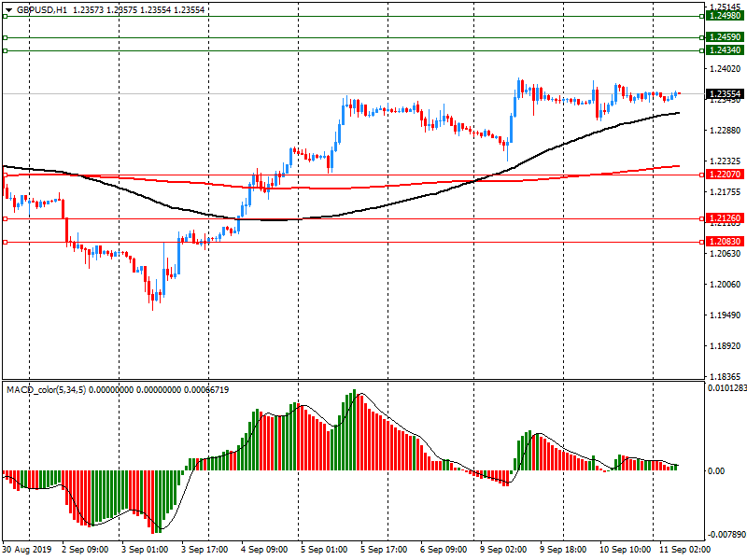The width and height of the screenshot is (747, 560).
Task: Click the 11 Sep 02:00 time label
Action: [684, 550]
